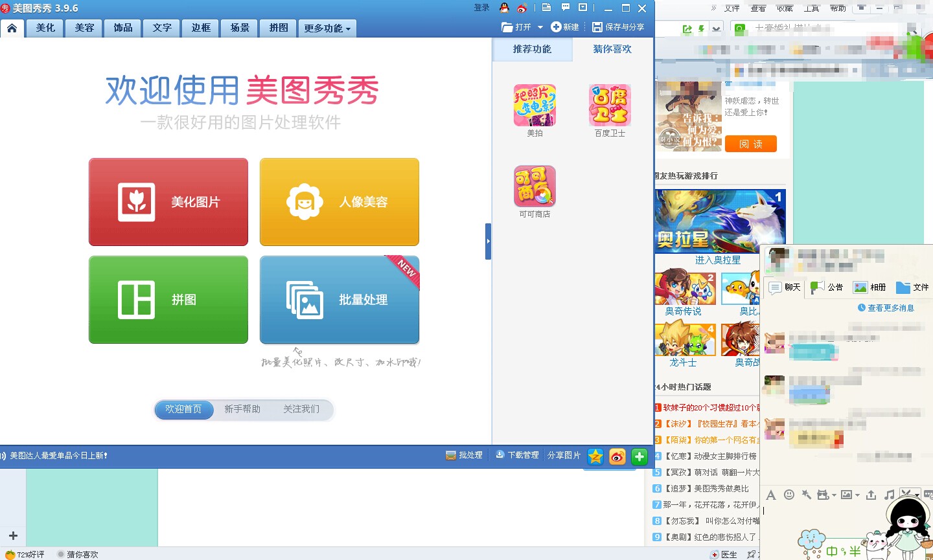Launch the 美拍 app icon
Image resolution: width=933 pixels, height=560 pixels.
535,105
